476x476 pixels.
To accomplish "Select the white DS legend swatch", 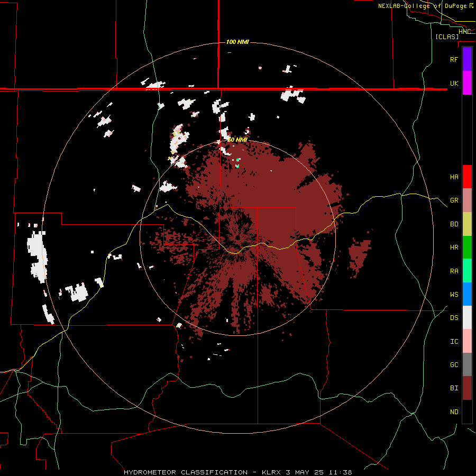I will click(x=467, y=317).
